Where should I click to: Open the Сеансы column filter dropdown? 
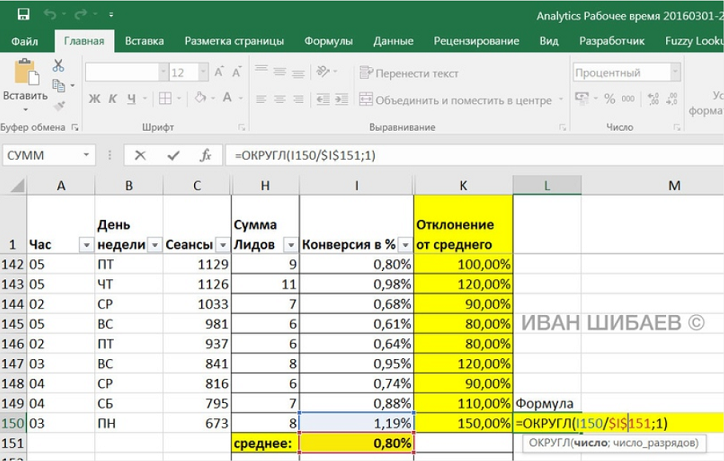[x=223, y=245]
